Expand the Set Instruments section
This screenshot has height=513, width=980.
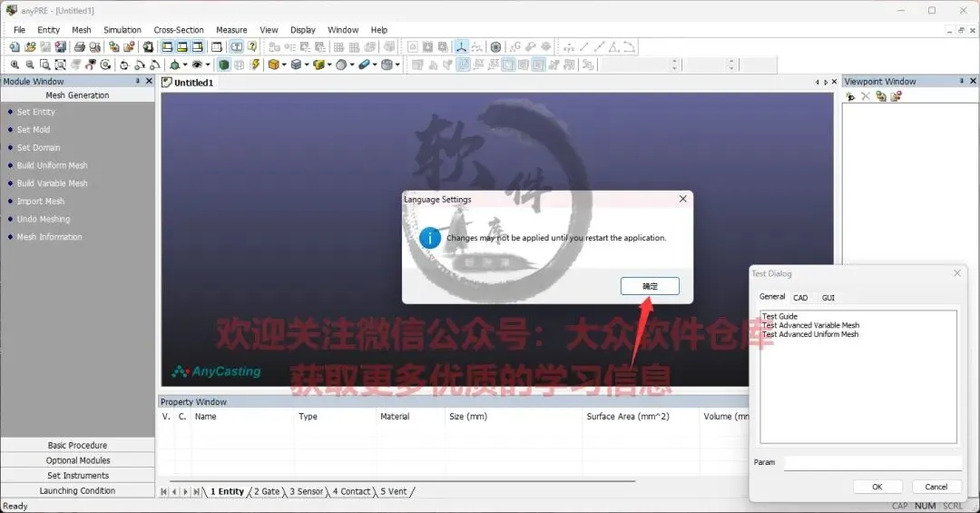pos(77,476)
